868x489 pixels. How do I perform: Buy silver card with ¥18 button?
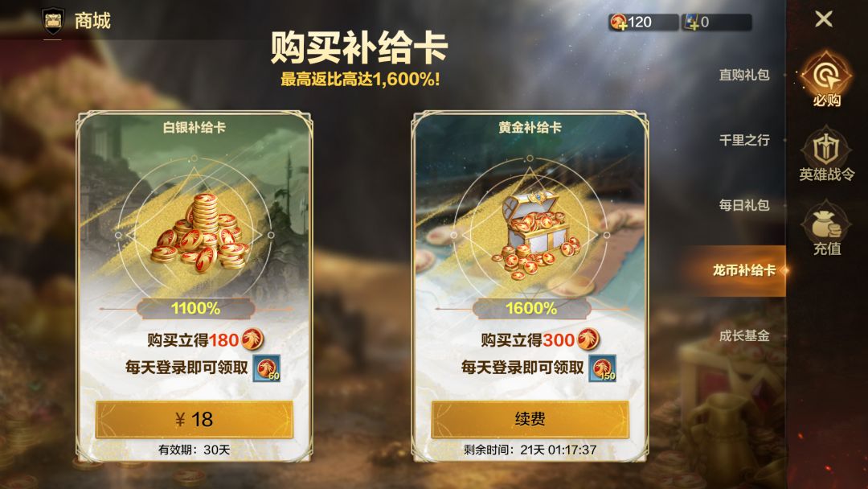194,419
